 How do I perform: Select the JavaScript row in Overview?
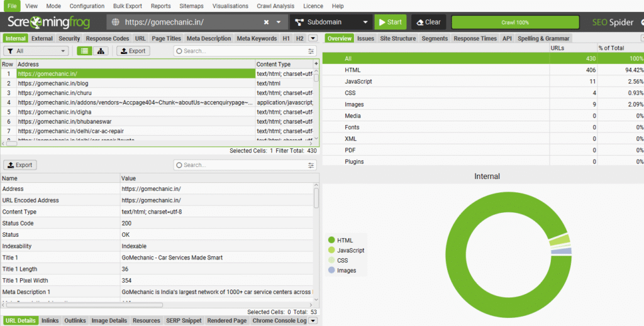point(483,82)
